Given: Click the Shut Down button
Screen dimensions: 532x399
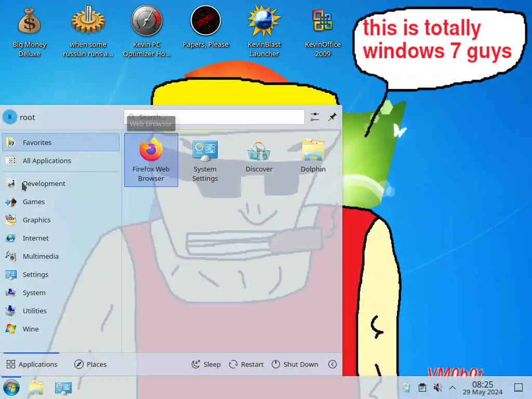Looking at the screenshot, I should [295, 364].
